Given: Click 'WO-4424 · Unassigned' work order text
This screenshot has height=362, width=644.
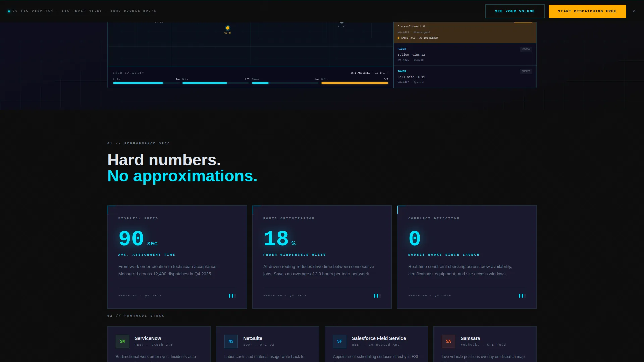Looking at the screenshot, I should (x=414, y=32).
